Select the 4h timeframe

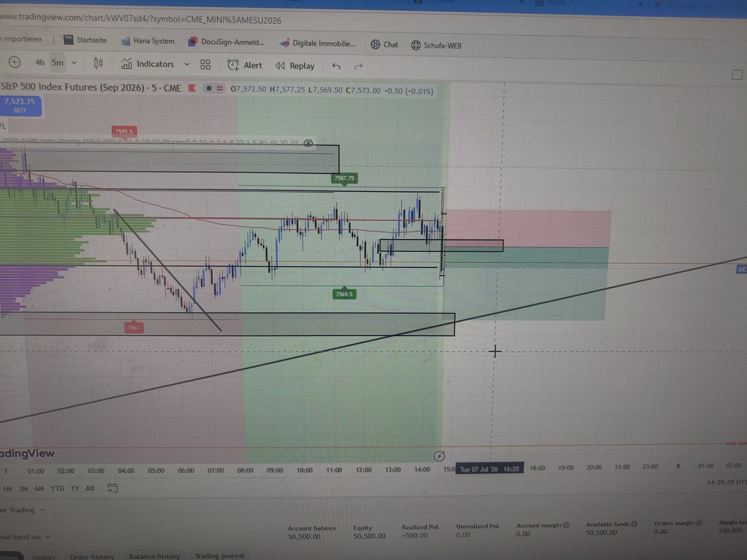40,62
